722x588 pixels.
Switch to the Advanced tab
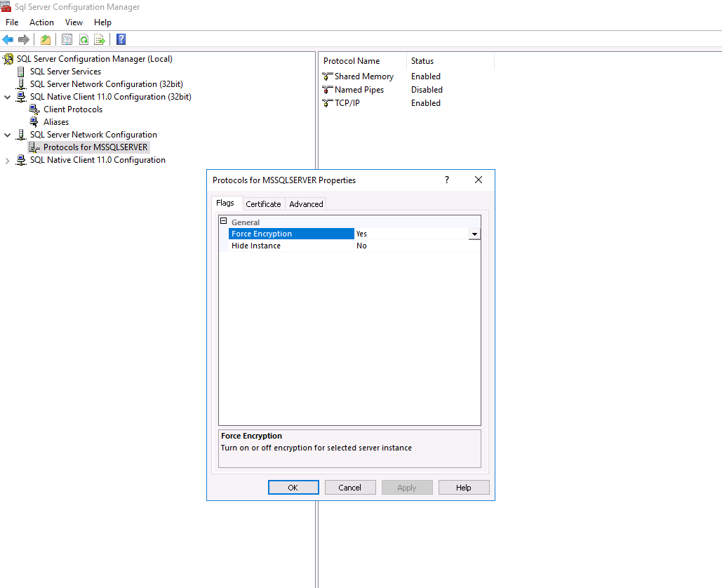(x=306, y=204)
